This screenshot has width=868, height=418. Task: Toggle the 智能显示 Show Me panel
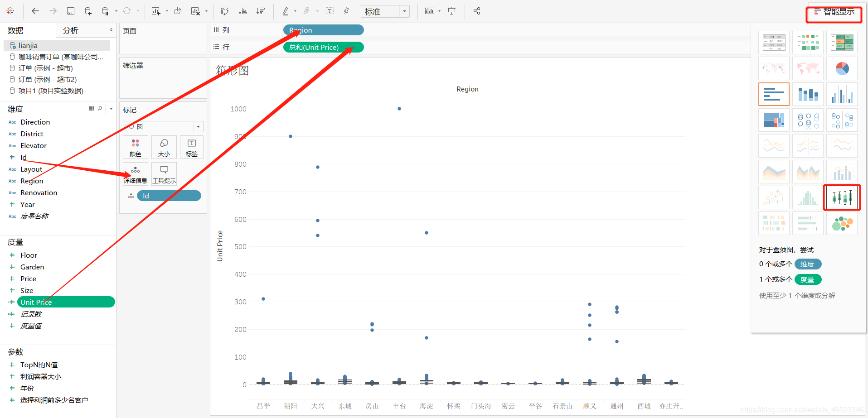tap(834, 12)
